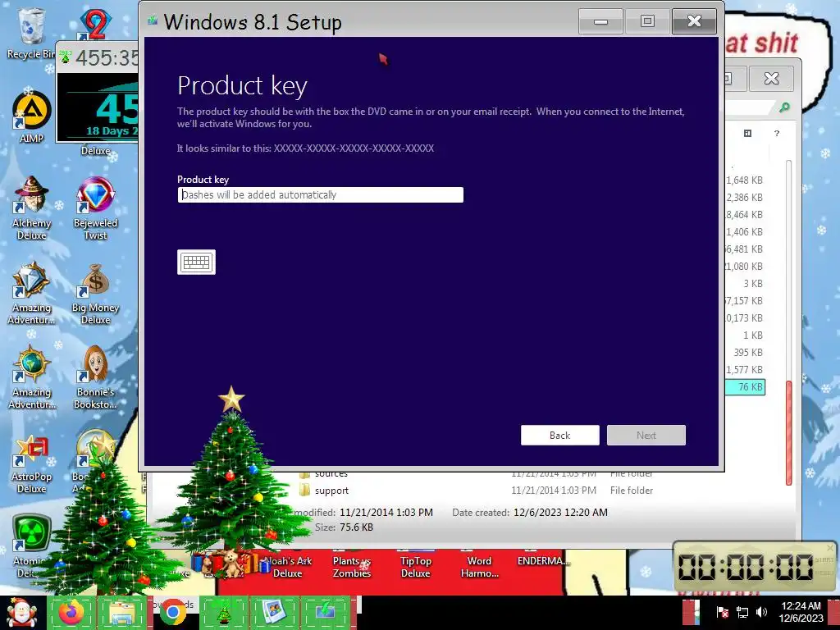Image resolution: width=840 pixels, height=630 pixels.
Task: Open File Explorer from the taskbar
Action: tap(121, 613)
